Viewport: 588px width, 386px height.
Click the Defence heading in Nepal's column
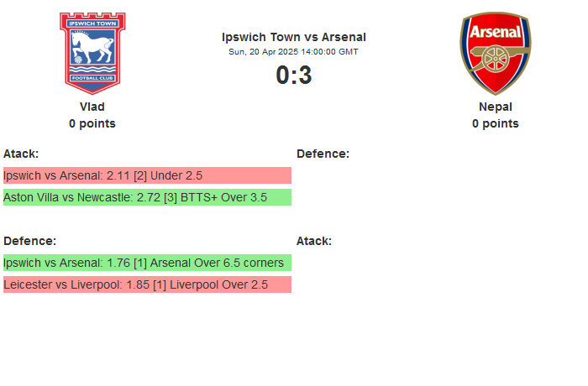323,154
